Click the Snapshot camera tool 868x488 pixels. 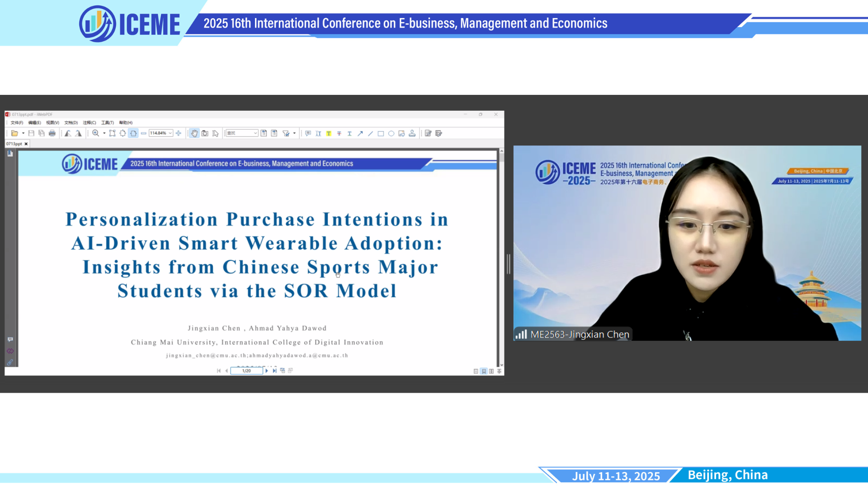coord(205,133)
